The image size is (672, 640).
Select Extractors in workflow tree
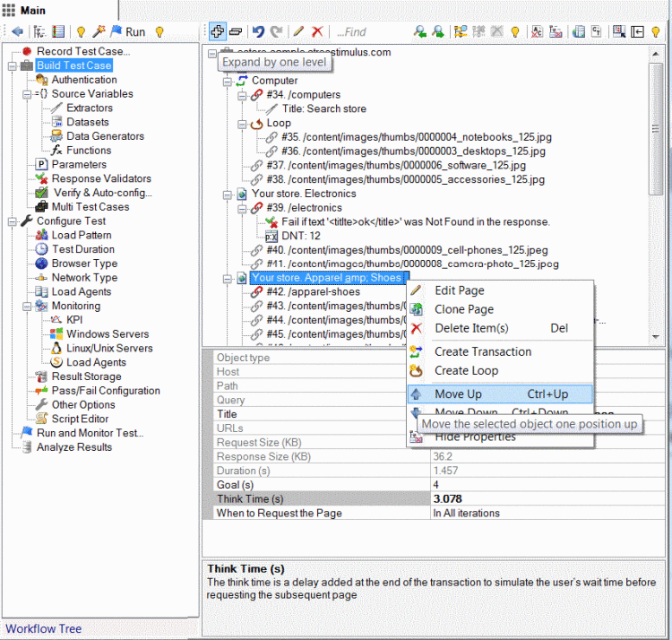pos(89,108)
